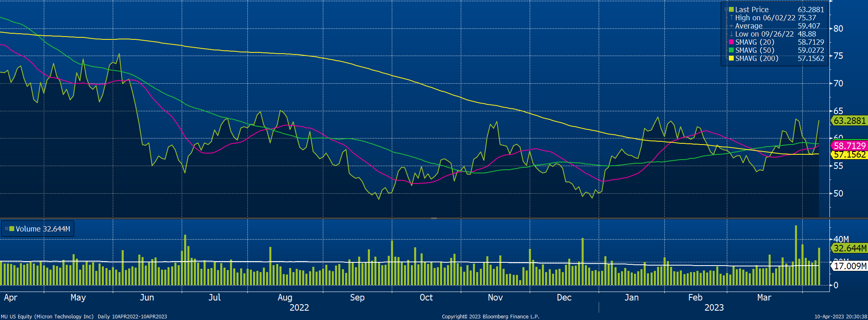Viewport: 868px width, 320px height.
Task: Collapse the Last Price legend tree
Action: 726,9
